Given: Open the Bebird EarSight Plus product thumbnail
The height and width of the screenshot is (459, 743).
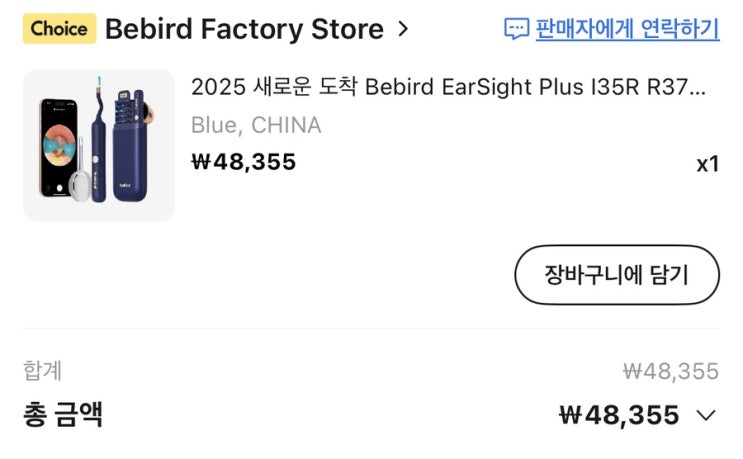Looking at the screenshot, I should tap(99, 145).
